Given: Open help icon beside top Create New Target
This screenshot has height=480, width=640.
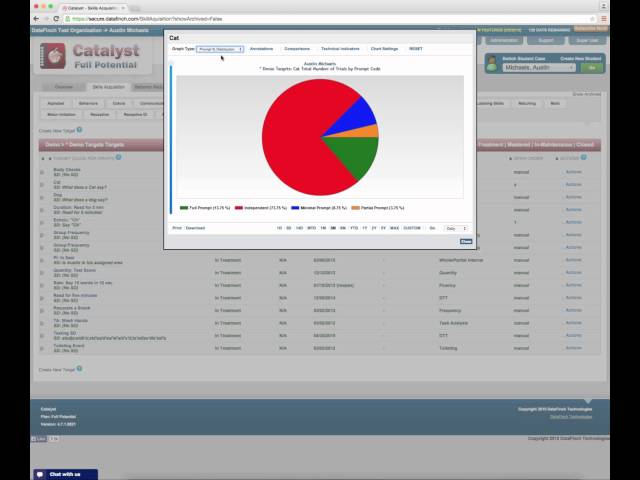Looking at the screenshot, I should pyautogui.click(x=80, y=130).
